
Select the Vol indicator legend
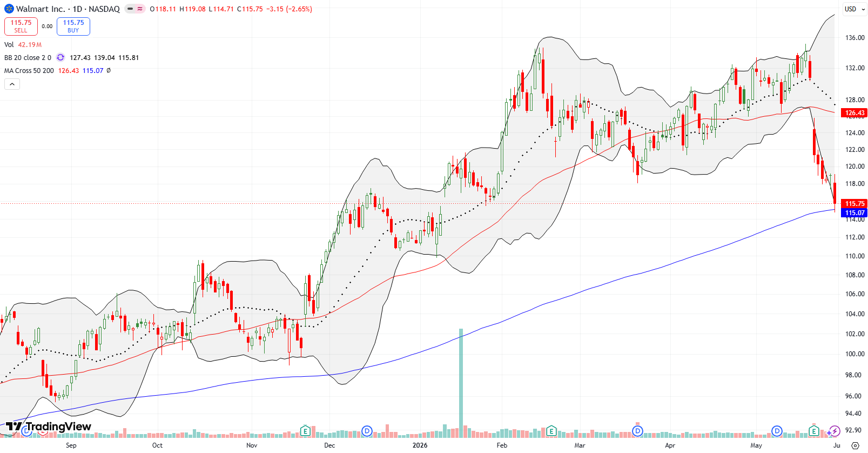9,45
